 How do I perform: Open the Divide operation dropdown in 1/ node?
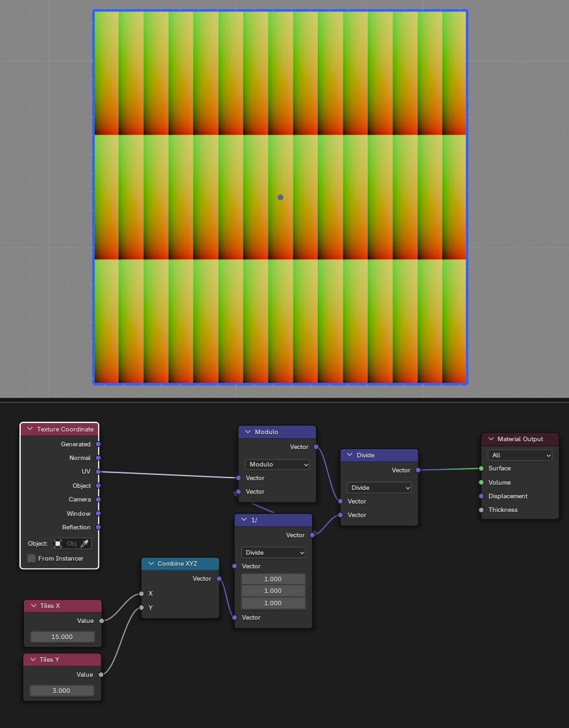[x=273, y=553]
